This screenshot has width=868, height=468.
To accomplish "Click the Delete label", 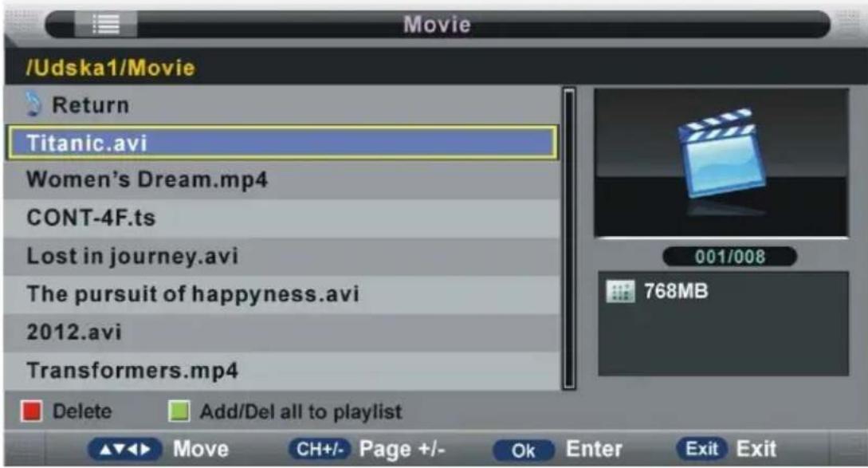I will pyautogui.click(x=82, y=411).
